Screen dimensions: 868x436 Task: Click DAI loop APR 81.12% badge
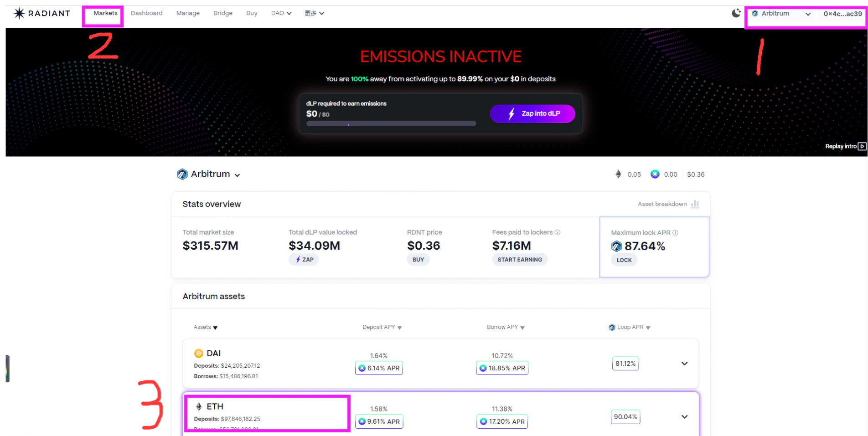tap(625, 364)
